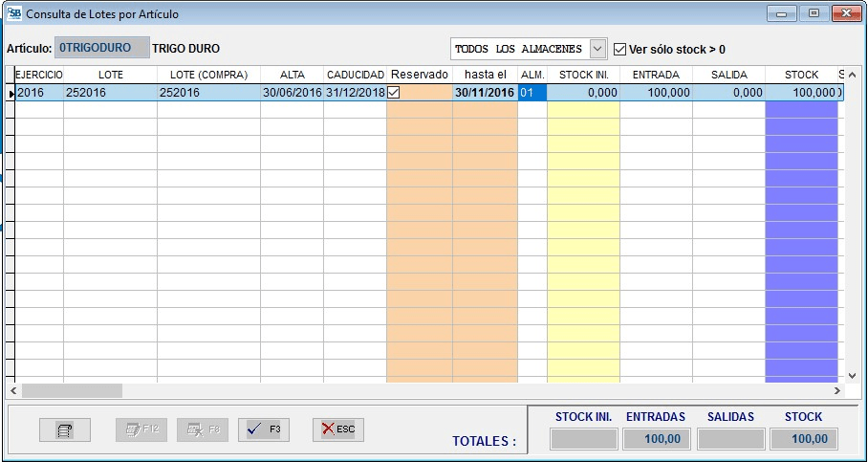Click the F8 delete record button

(x=202, y=430)
